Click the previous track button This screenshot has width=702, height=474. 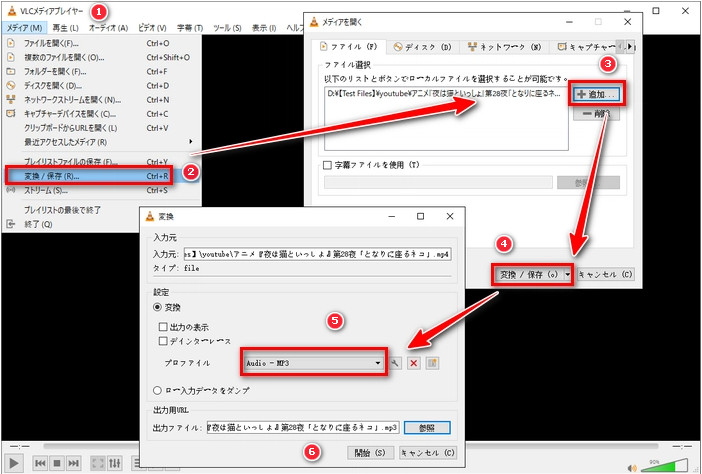pyautogui.click(x=40, y=463)
